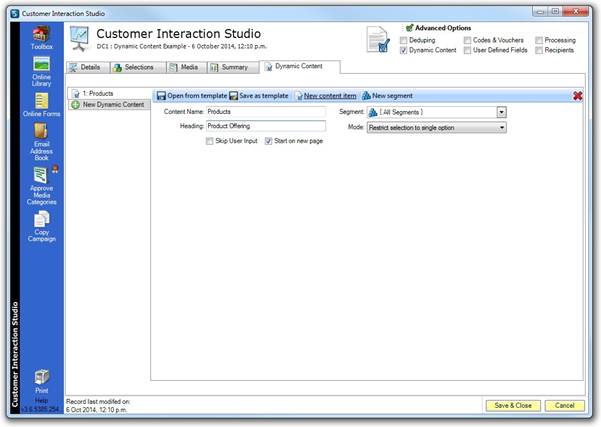Viewport: 601px width, 427px height.
Task: Click the title bar application icon
Action: pyautogui.click(x=15, y=14)
